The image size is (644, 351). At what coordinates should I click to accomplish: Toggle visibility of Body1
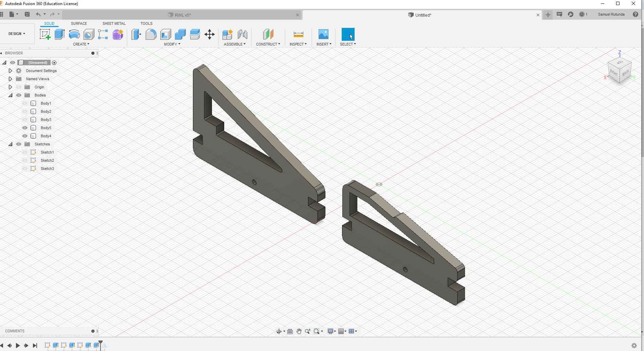tap(25, 103)
